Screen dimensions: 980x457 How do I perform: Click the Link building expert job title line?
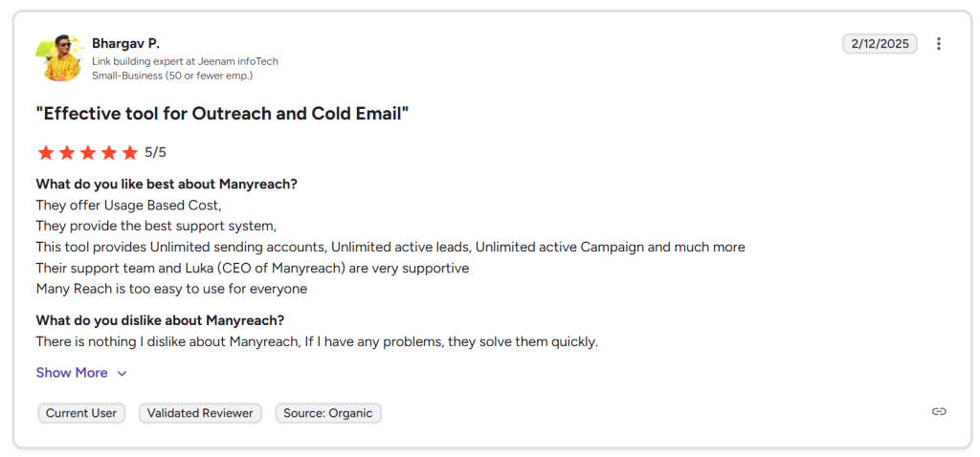(185, 61)
